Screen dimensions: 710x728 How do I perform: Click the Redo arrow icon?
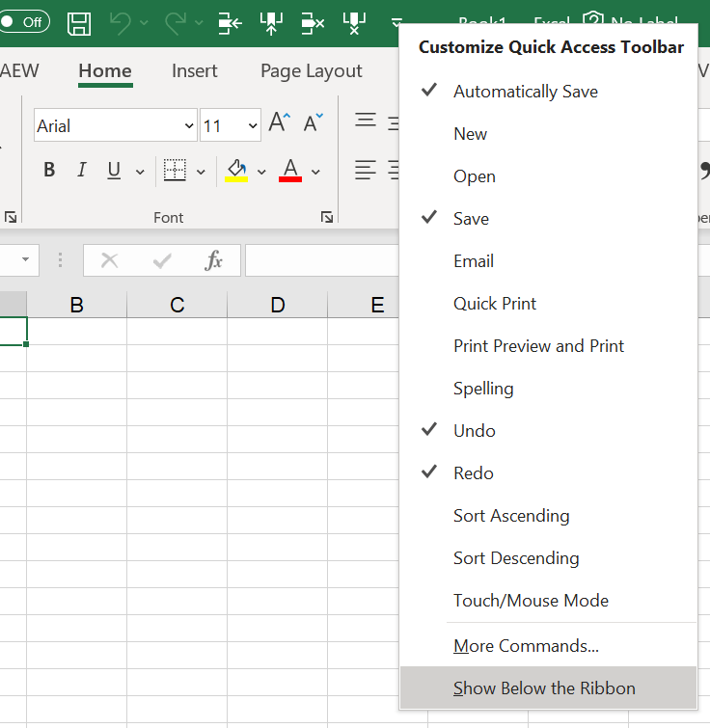click(174, 22)
